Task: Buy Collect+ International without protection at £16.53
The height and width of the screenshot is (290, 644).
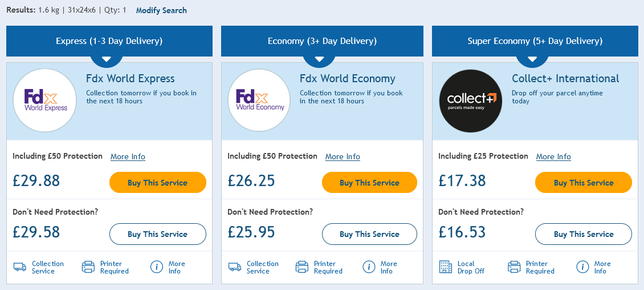Action: [583, 234]
